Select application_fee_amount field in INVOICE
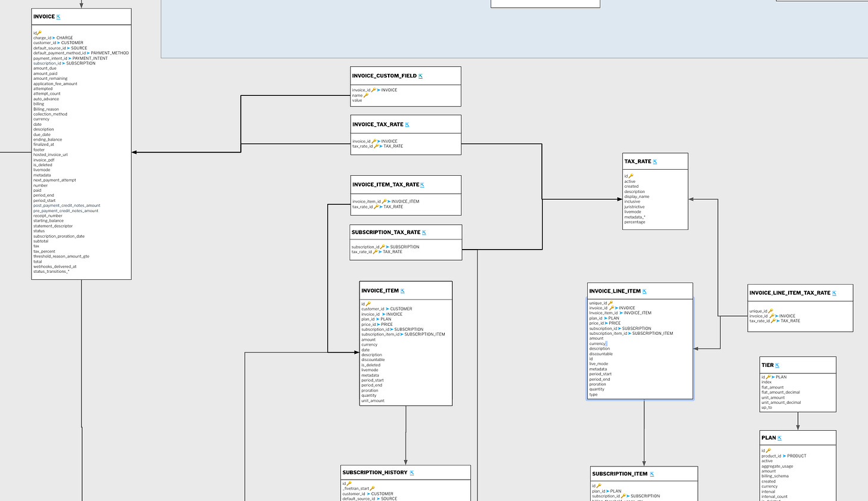Viewport: 868px width, 501px height. click(x=55, y=84)
